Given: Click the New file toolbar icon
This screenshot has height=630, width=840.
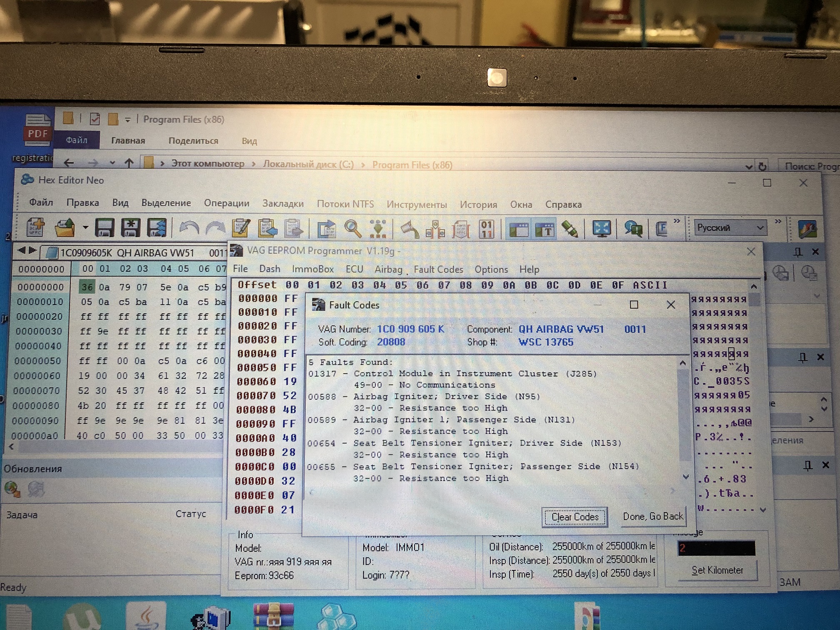Looking at the screenshot, I should pos(35,228).
